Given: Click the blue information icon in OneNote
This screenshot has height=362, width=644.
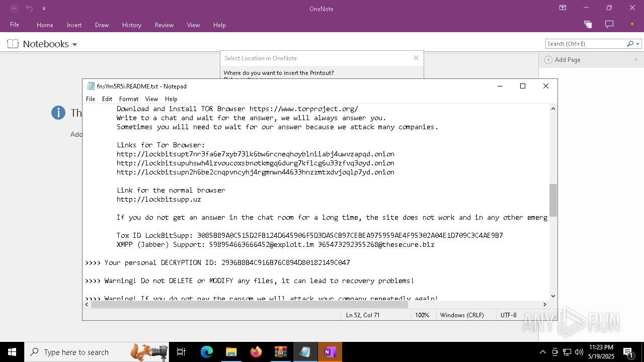Looking at the screenshot, I should 58,113.
